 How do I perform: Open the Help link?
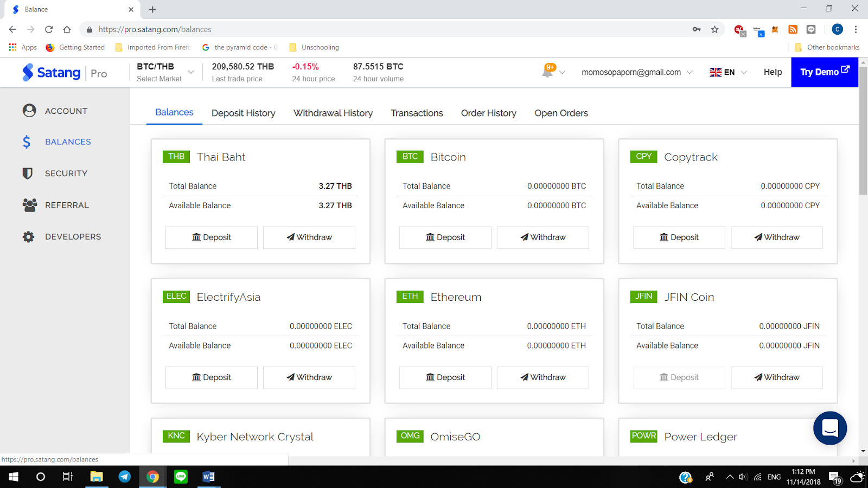coord(773,72)
